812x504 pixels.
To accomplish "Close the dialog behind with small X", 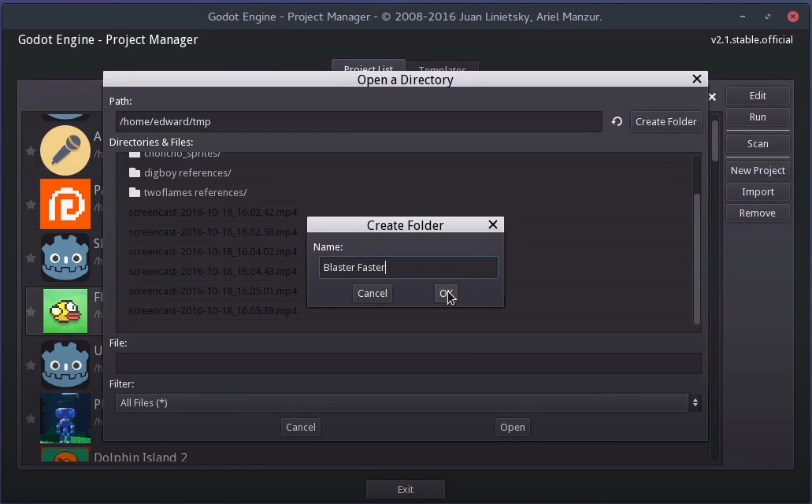I will click(712, 97).
